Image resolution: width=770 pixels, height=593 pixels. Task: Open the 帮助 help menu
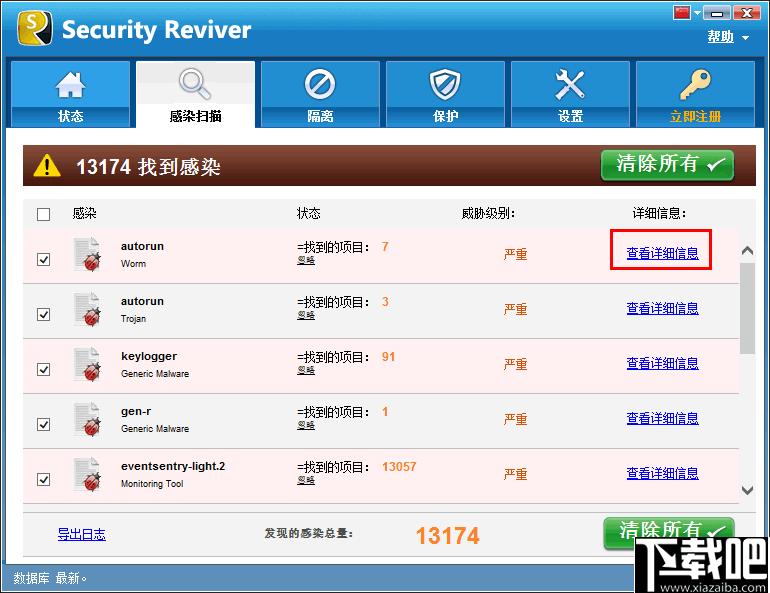click(720, 36)
